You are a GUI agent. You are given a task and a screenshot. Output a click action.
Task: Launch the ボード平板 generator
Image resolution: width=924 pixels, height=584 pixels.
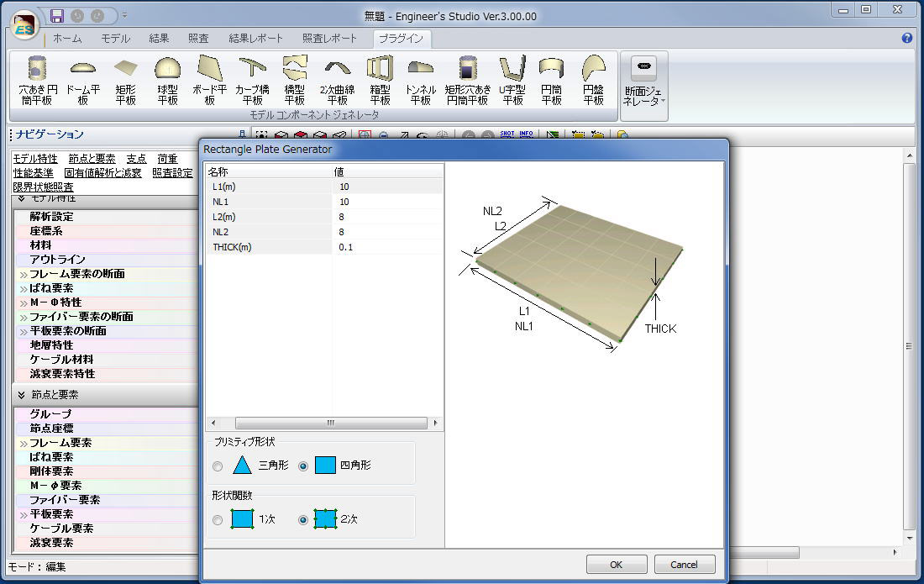tap(210, 80)
